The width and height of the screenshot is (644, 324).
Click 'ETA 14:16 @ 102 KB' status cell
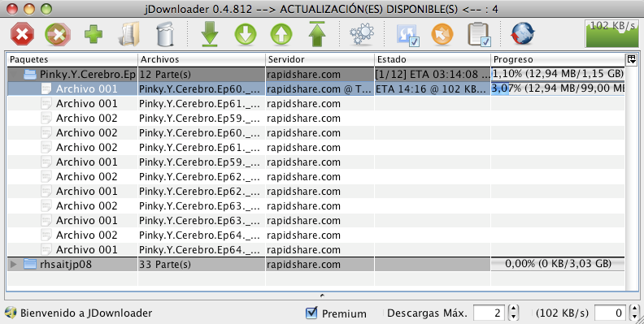[x=433, y=89]
